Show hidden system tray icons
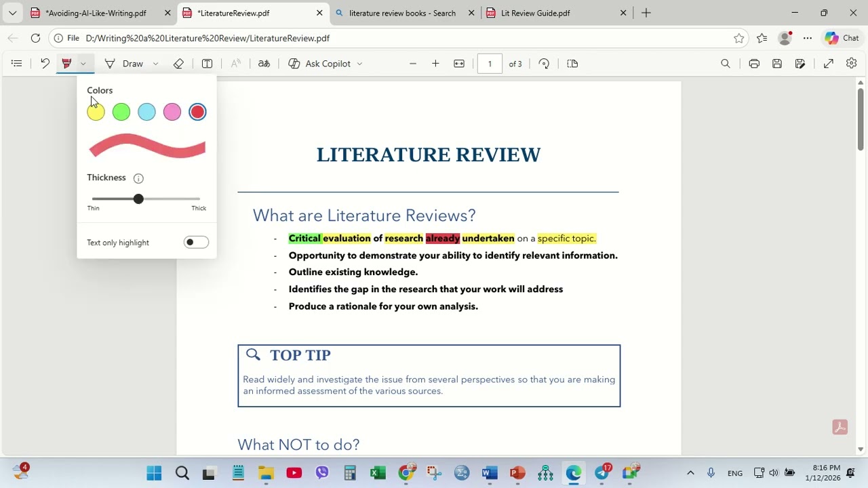The width and height of the screenshot is (868, 488). [x=690, y=473]
